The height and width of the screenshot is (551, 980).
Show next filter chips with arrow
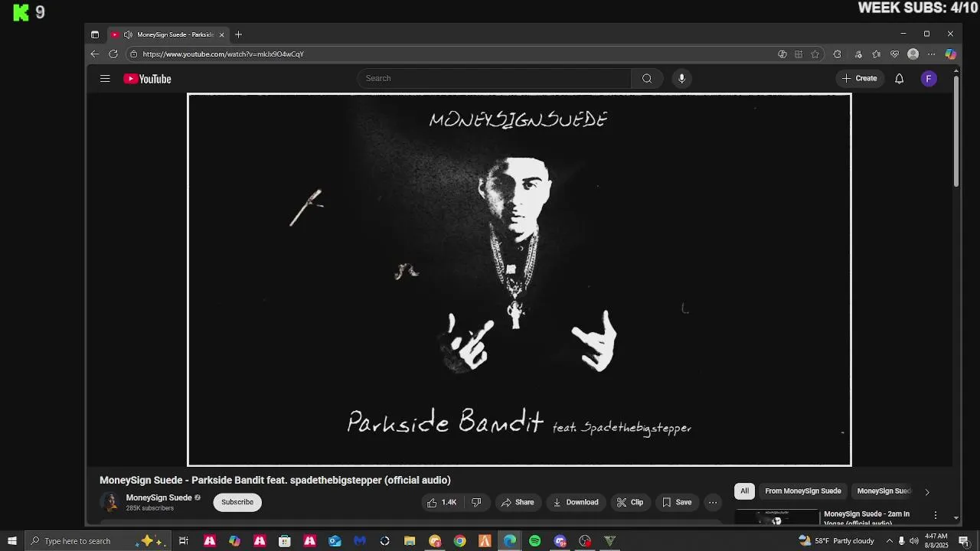(x=926, y=492)
